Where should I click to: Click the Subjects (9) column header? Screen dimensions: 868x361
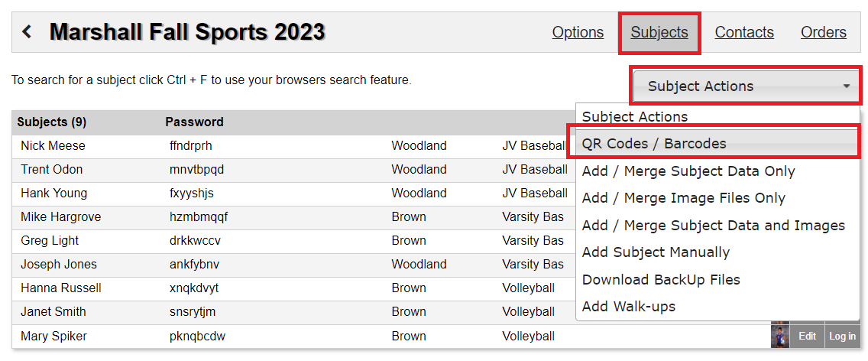[x=51, y=122]
